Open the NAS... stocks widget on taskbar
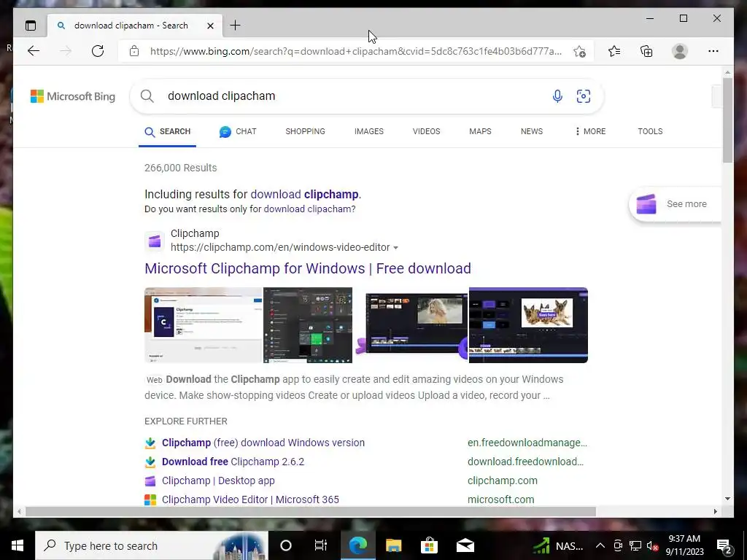The height and width of the screenshot is (560, 747). (557, 545)
